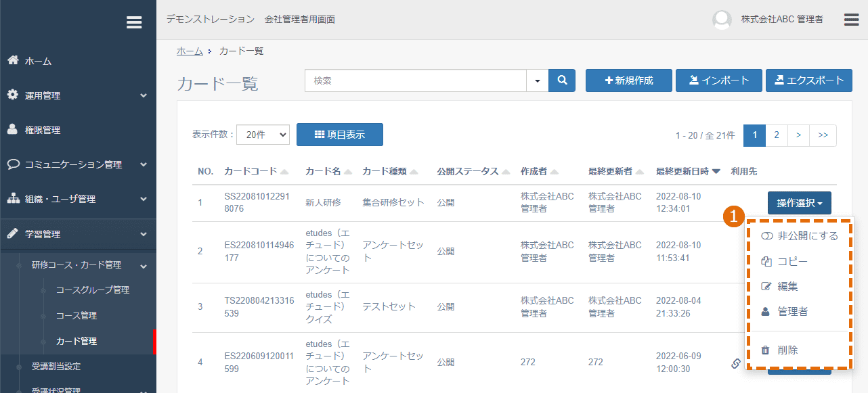
Task: Click date 2022-06-09 12:00:30
Action: (678, 363)
